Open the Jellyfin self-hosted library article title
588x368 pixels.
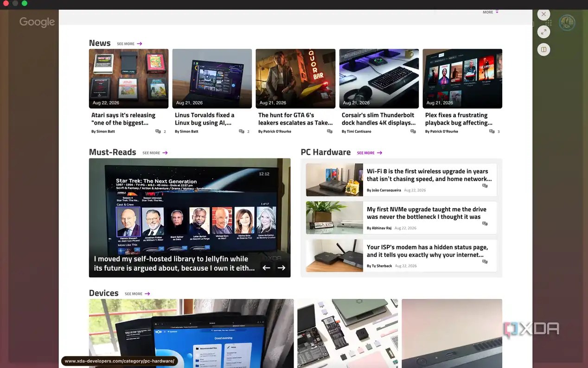tap(174, 263)
